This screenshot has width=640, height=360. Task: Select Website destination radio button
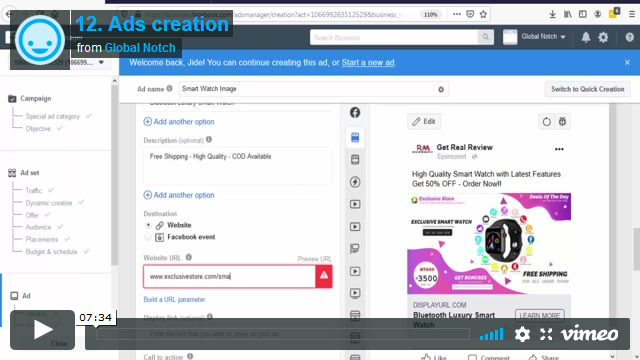coord(148,225)
